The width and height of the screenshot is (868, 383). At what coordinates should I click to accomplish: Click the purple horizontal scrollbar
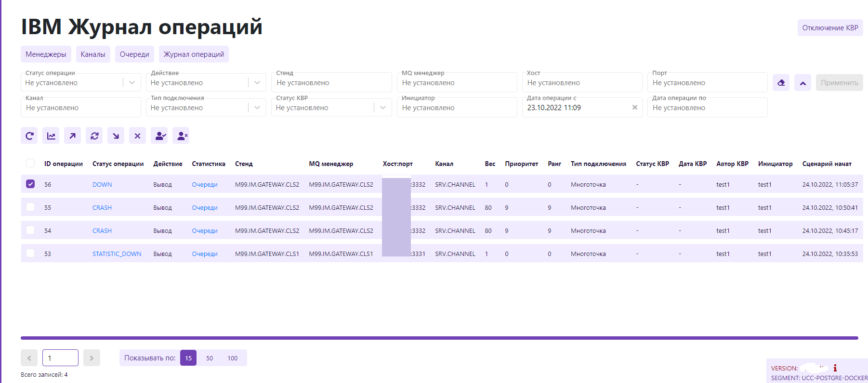[x=439, y=338]
